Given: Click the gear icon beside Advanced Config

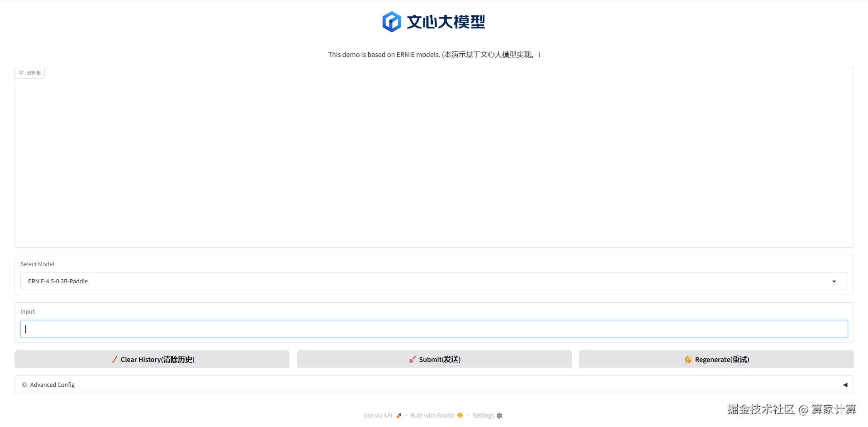Looking at the screenshot, I should click(24, 385).
